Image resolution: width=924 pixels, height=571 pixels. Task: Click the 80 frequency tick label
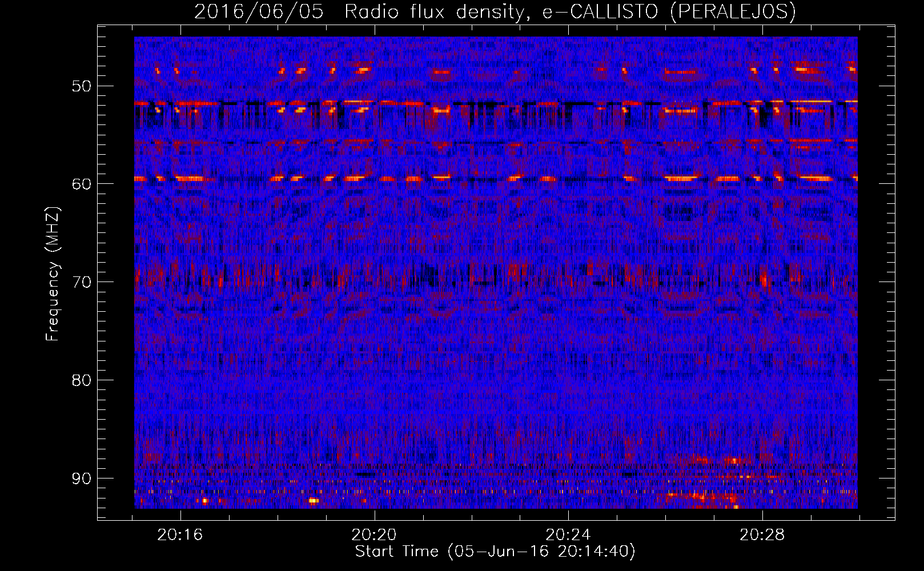[81, 380]
